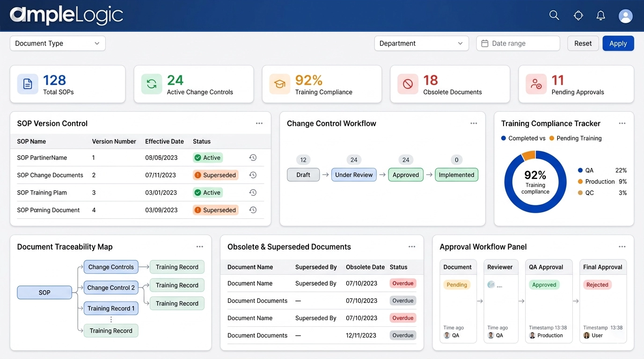Image resolution: width=644 pixels, height=359 pixels.
Task: Click the search magnifier icon in header
Action: [554, 15]
